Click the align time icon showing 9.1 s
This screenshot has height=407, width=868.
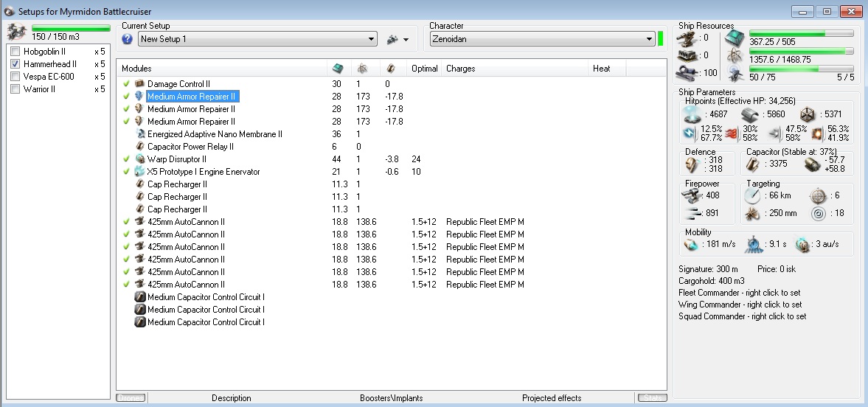[754, 244]
